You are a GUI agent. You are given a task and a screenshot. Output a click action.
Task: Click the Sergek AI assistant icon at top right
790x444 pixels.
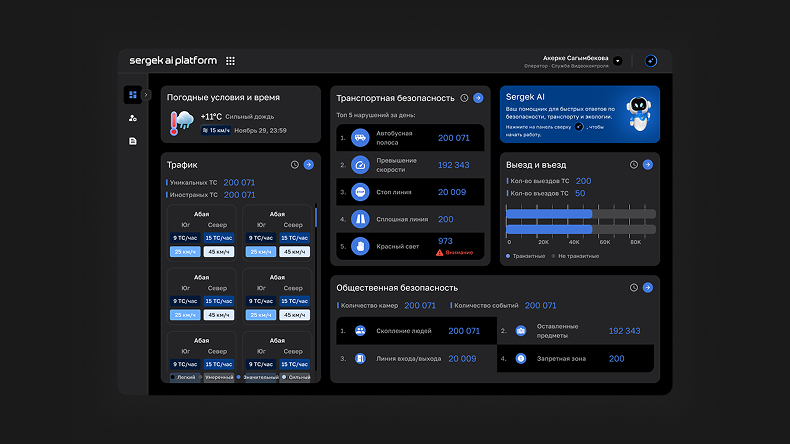coord(651,61)
